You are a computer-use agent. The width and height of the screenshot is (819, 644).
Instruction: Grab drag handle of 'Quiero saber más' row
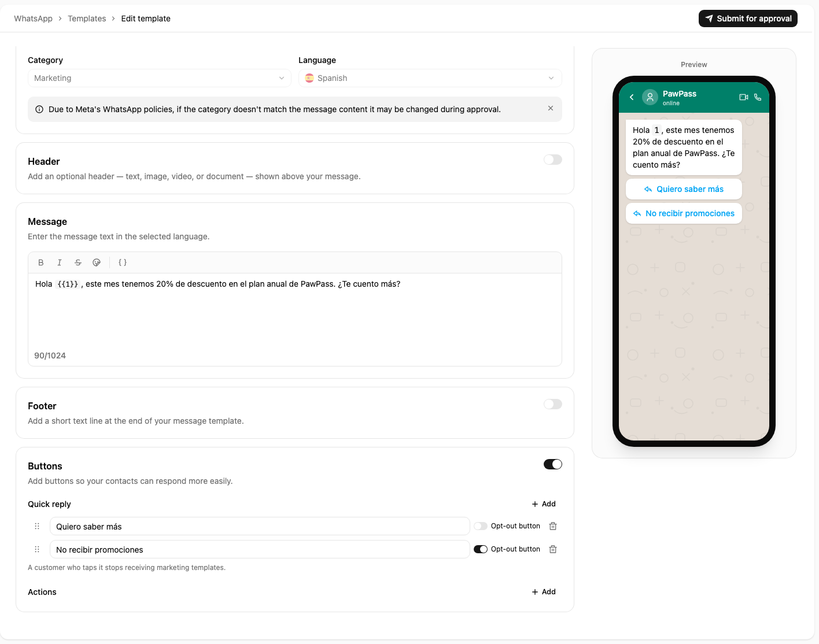[x=37, y=526]
